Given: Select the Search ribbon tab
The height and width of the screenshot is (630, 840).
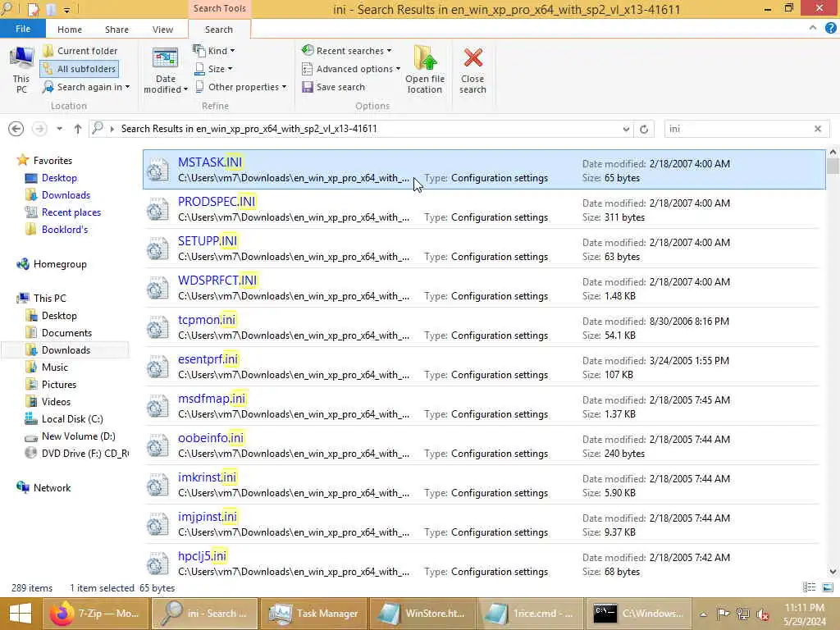Looking at the screenshot, I should [x=218, y=30].
